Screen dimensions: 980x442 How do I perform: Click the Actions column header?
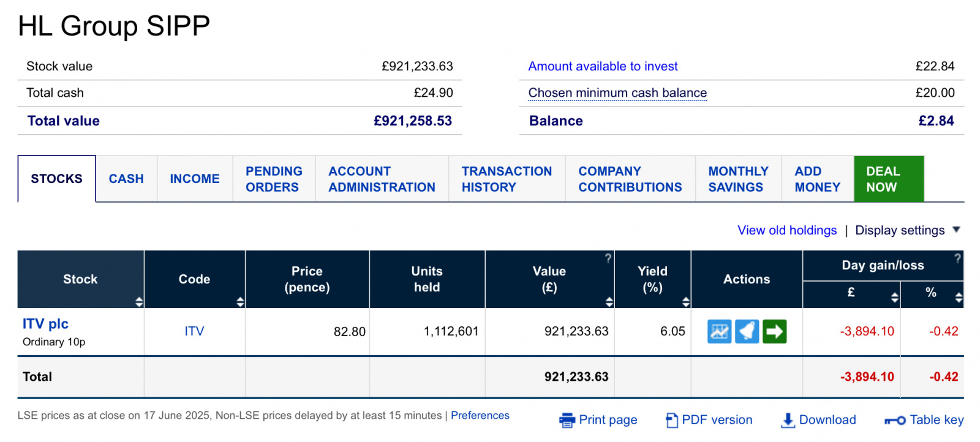point(747,279)
